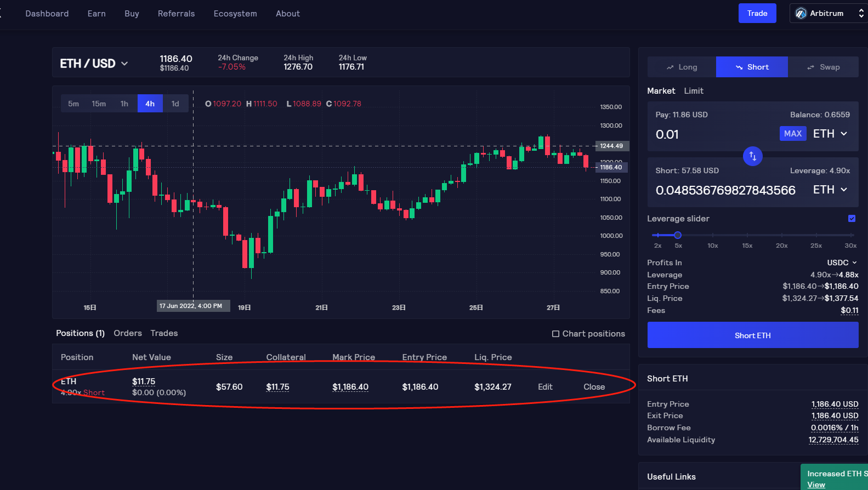Close the ETH short position
868x490 pixels.
tap(594, 387)
